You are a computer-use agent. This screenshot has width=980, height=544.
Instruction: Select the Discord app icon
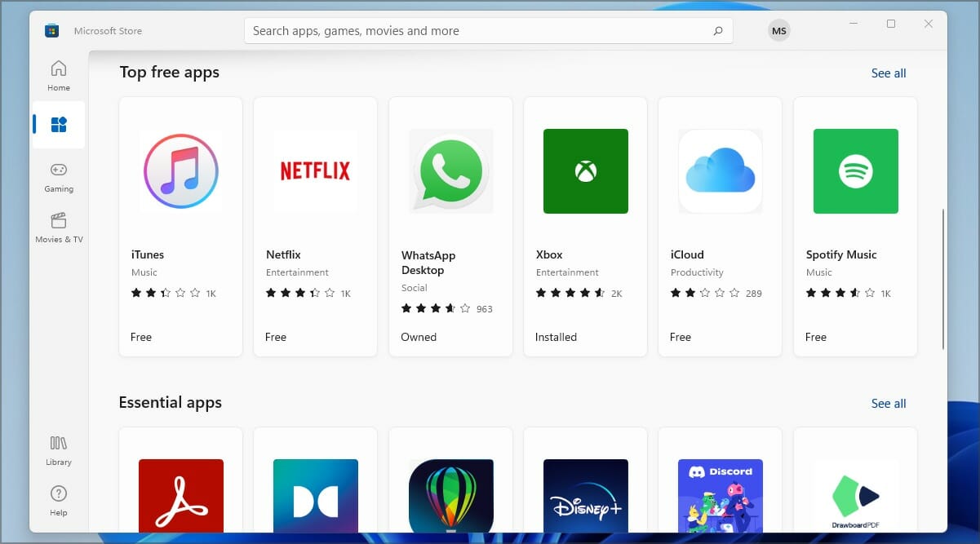tap(721, 496)
